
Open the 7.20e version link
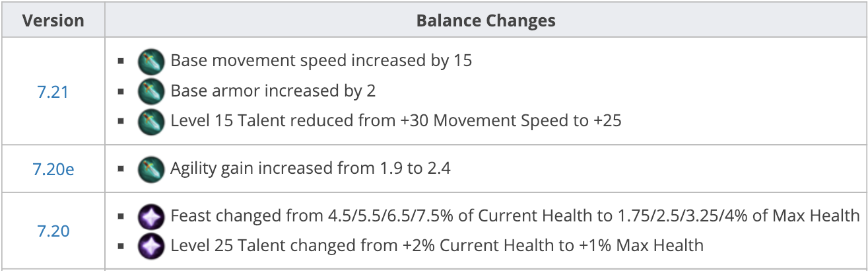(x=53, y=169)
